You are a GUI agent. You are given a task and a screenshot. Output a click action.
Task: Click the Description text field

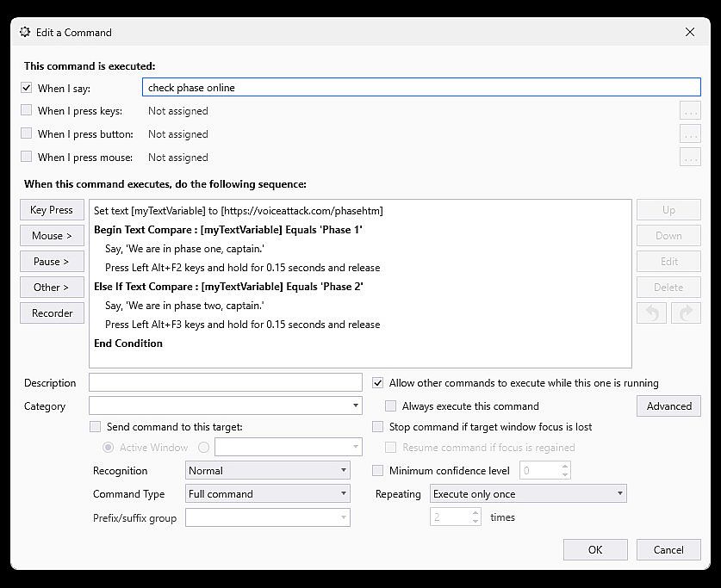tap(226, 383)
